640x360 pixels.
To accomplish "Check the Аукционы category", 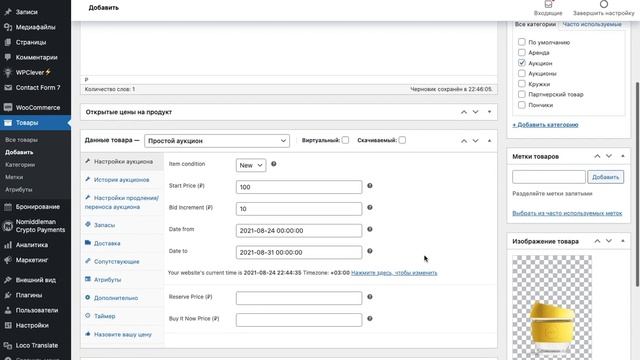I will coord(522,73).
